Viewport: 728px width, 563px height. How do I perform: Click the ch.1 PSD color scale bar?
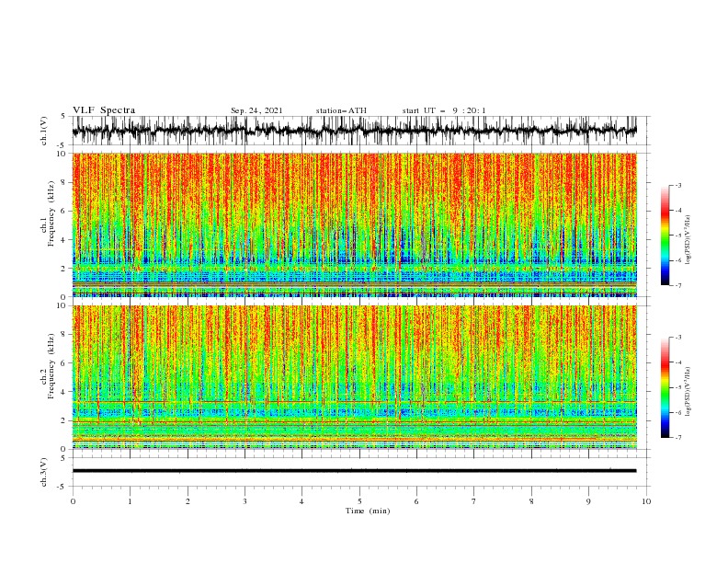click(665, 236)
